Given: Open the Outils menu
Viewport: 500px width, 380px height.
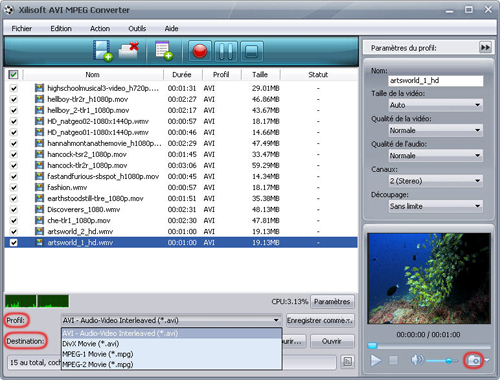Looking at the screenshot, I should pos(137,29).
